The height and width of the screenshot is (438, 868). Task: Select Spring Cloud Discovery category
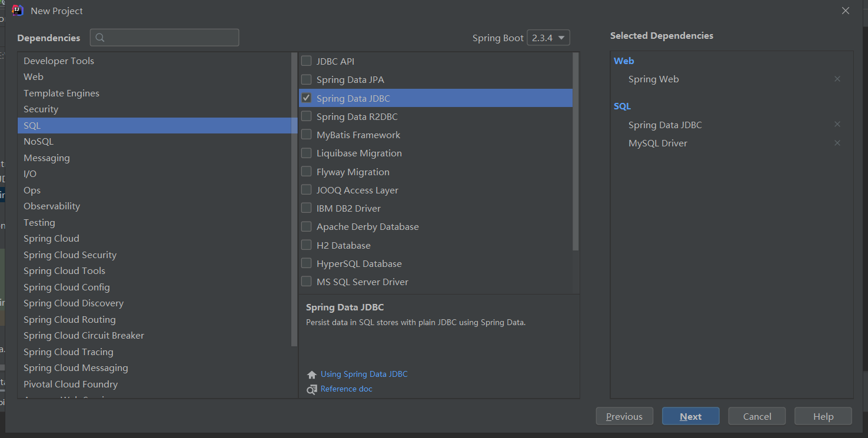(x=154, y=303)
